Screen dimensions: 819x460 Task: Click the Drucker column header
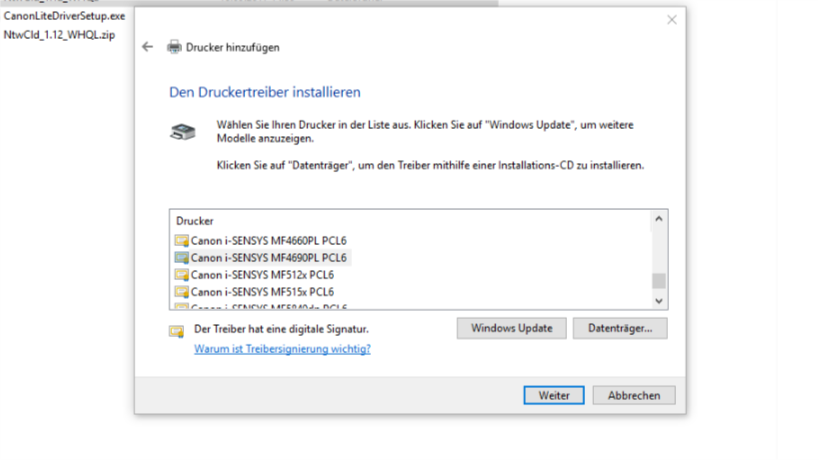coord(195,221)
